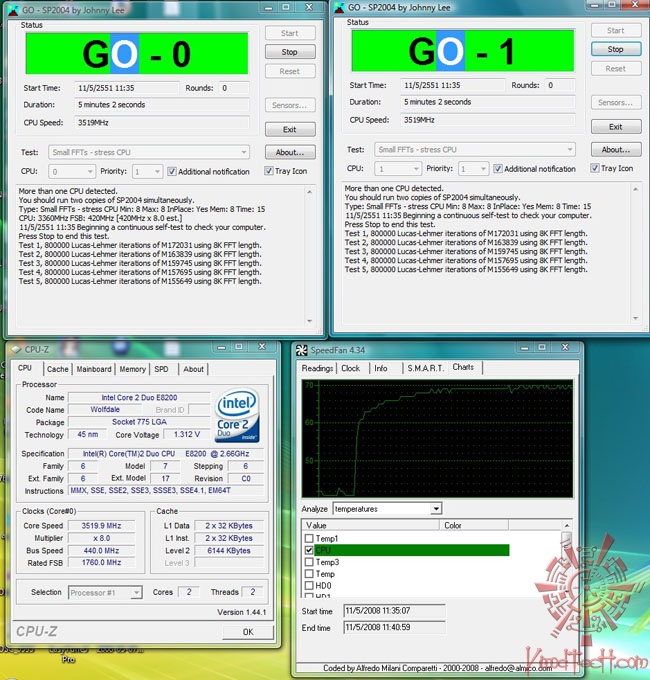The height and width of the screenshot is (680, 650).
Task: Click the name Intel Core 2 Duo E8200
Action: [x=139, y=397]
